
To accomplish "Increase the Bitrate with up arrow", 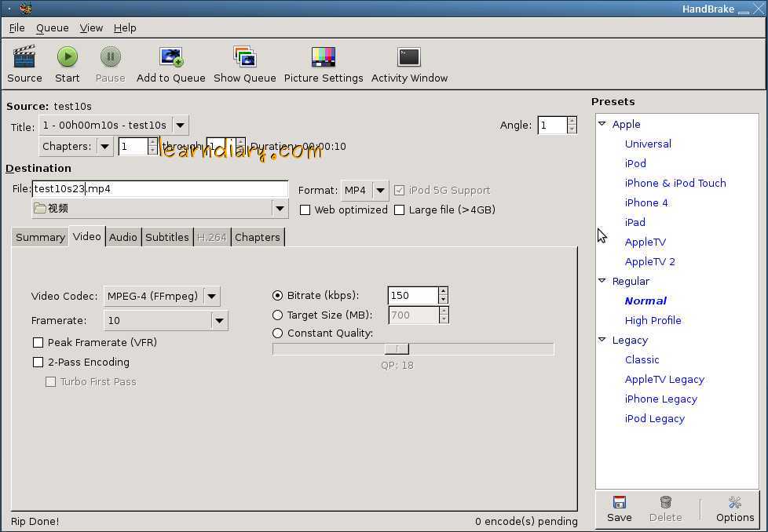I will coord(443,291).
